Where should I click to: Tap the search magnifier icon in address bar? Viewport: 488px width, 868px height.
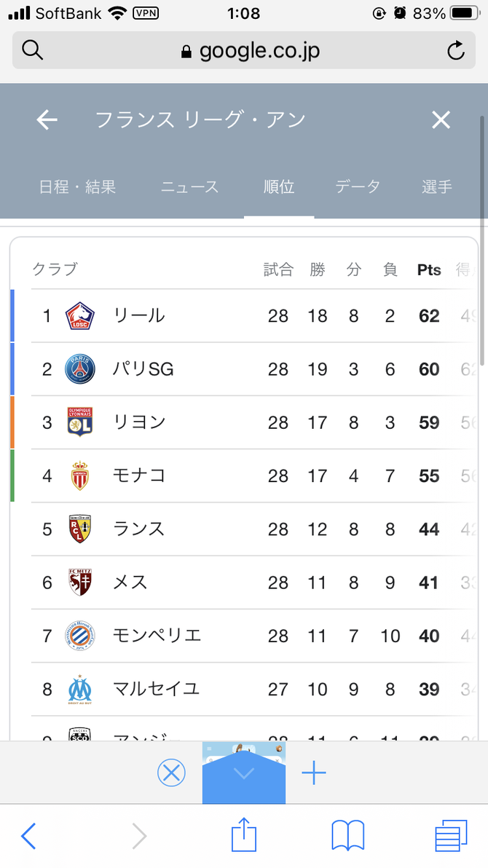(x=33, y=50)
